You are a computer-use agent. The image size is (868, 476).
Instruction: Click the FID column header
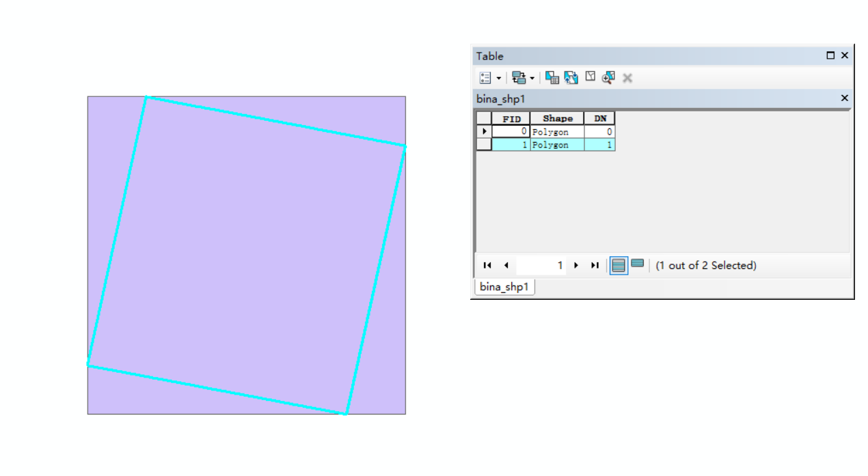(x=511, y=118)
